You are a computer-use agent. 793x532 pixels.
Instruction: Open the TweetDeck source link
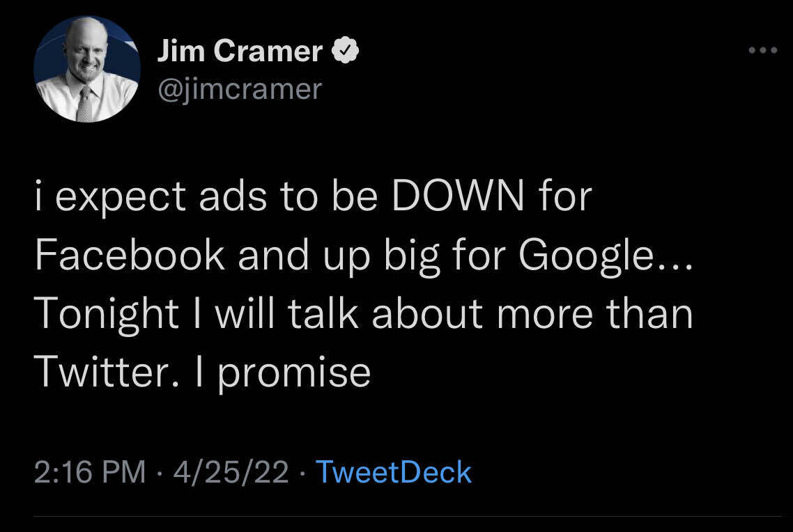[394, 472]
